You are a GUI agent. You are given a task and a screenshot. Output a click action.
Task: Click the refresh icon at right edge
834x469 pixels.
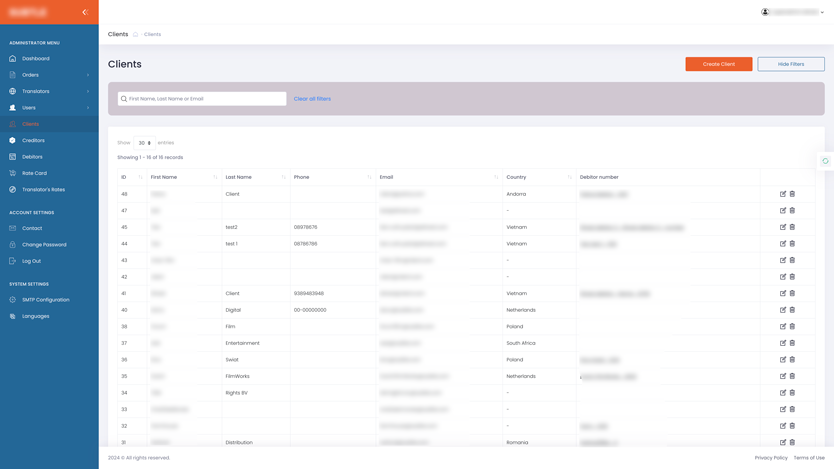(825, 161)
